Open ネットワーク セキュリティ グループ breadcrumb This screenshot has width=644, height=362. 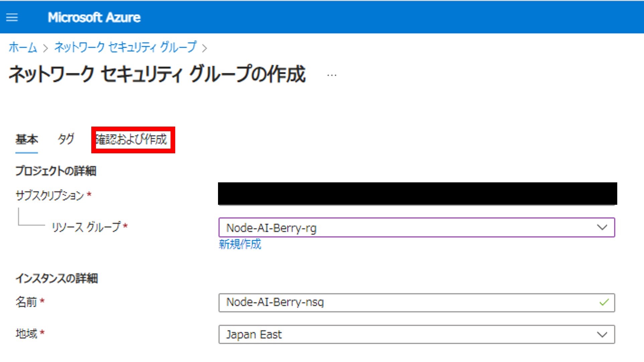(x=125, y=47)
